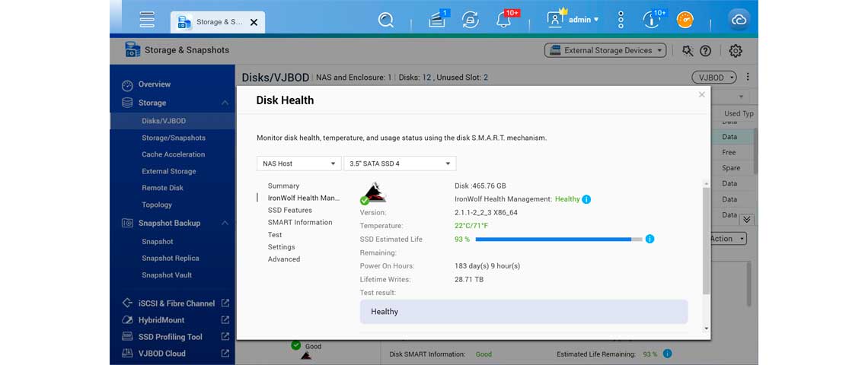Image resolution: width=868 pixels, height=365 pixels.
Task: Close the Disk Health dialog
Action: (701, 95)
